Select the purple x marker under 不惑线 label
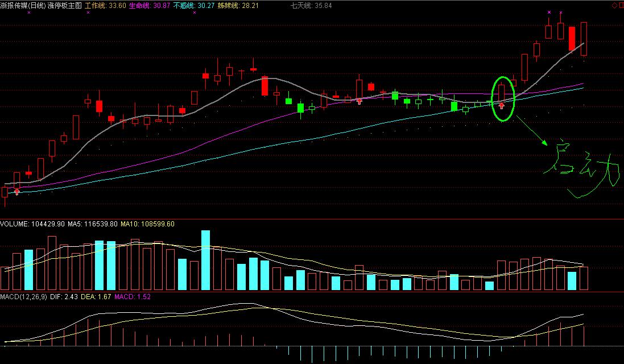The width and height of the screenshot is (624, 364). point(194,13)
